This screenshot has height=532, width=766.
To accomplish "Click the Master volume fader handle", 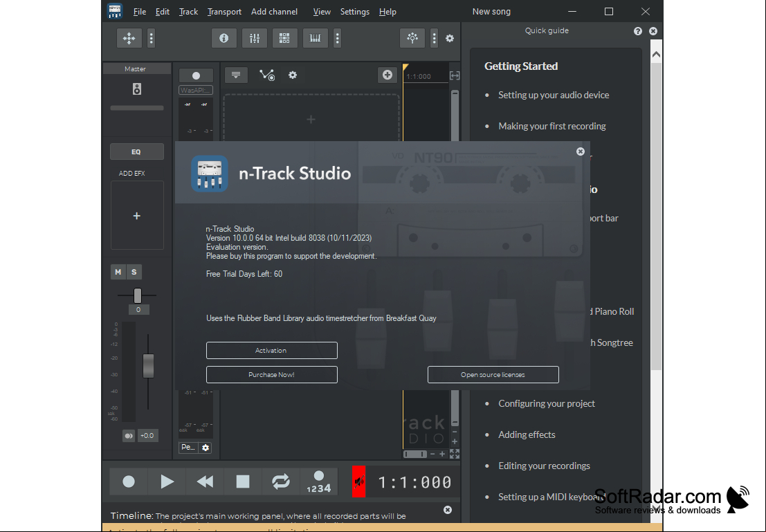I will point(149,365).
